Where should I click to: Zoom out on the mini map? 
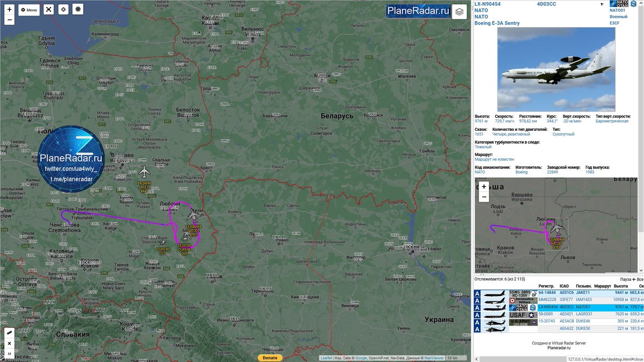coord(484,197)
